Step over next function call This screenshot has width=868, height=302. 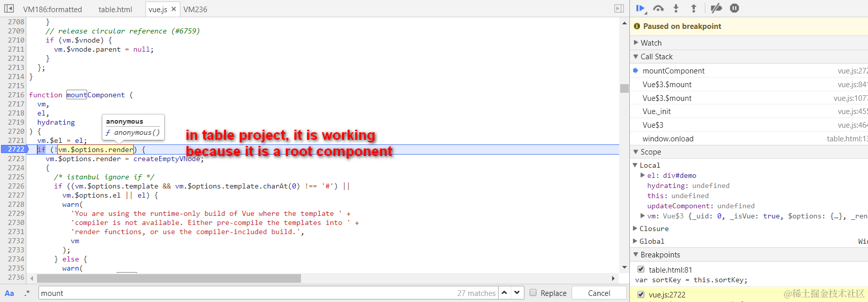(x=658, y=8)
